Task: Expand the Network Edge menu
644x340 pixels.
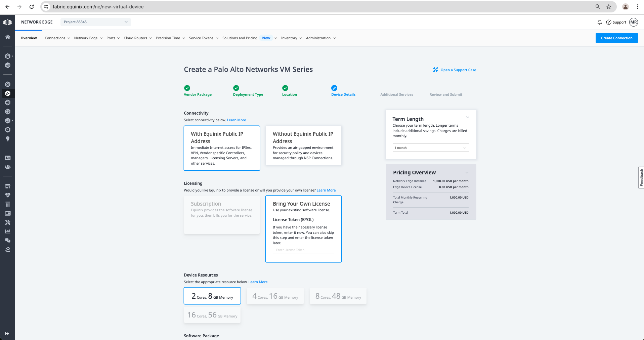Action: tap(88, 38)
